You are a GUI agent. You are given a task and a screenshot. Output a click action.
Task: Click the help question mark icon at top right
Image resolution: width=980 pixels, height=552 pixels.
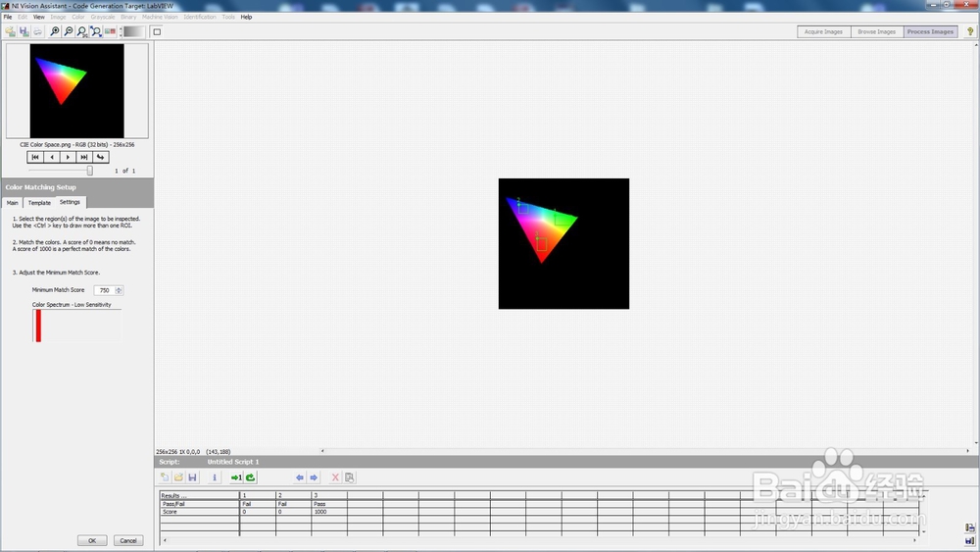[970, 31]
